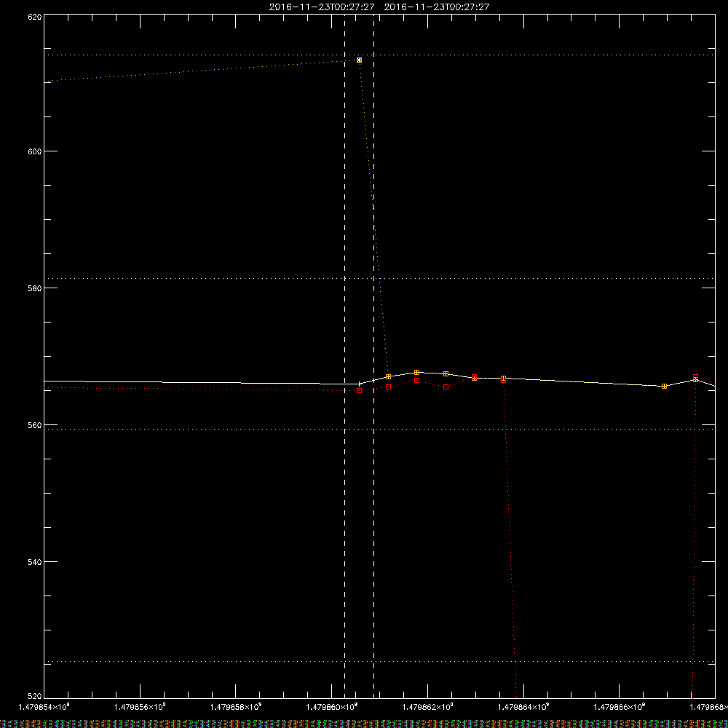
Task: Click the dotted horizontal line near 614
Action: pos(379,55)
